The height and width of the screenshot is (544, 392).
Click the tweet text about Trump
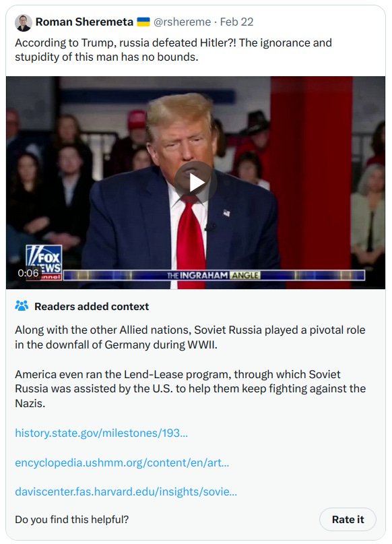(x=173, y=50)
